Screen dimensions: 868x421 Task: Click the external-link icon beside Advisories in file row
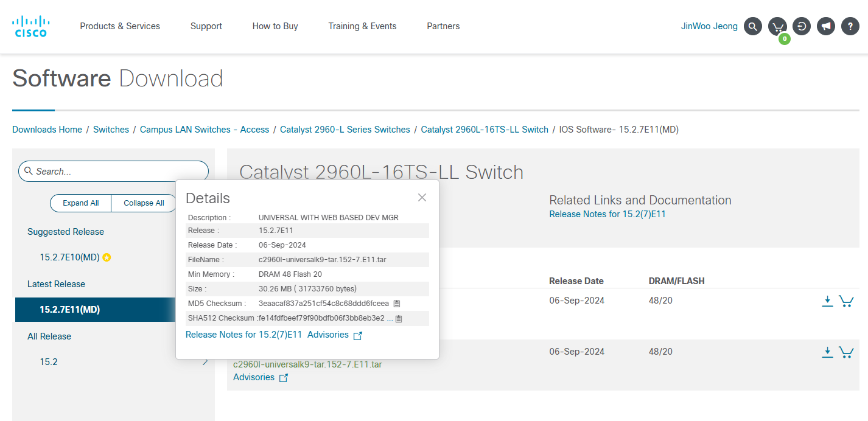coord(284,378)
